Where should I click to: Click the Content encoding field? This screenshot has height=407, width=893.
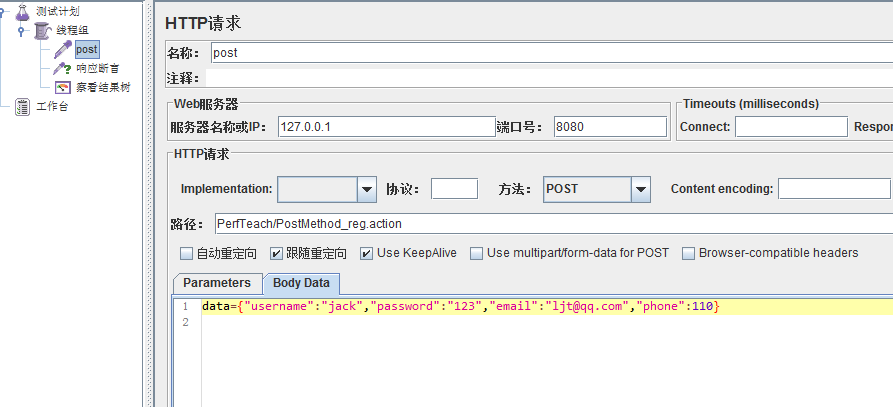[x=834, y=188]
